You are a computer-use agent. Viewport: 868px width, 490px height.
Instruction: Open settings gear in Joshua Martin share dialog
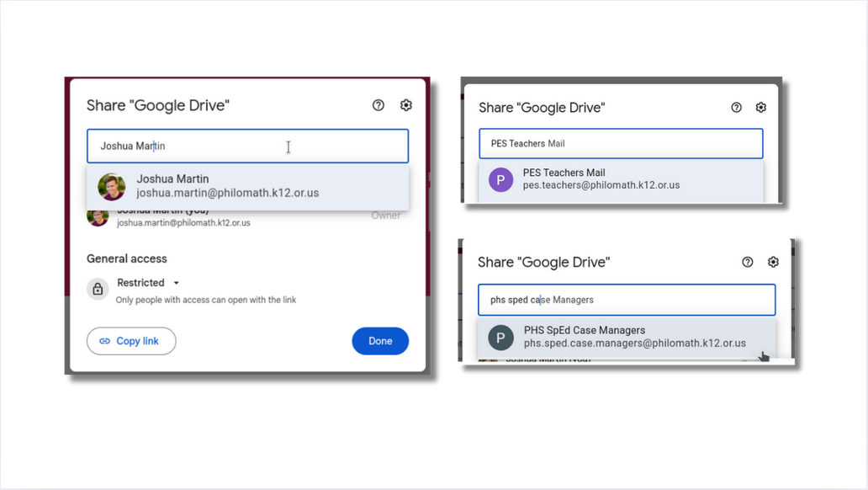(406, 105)
